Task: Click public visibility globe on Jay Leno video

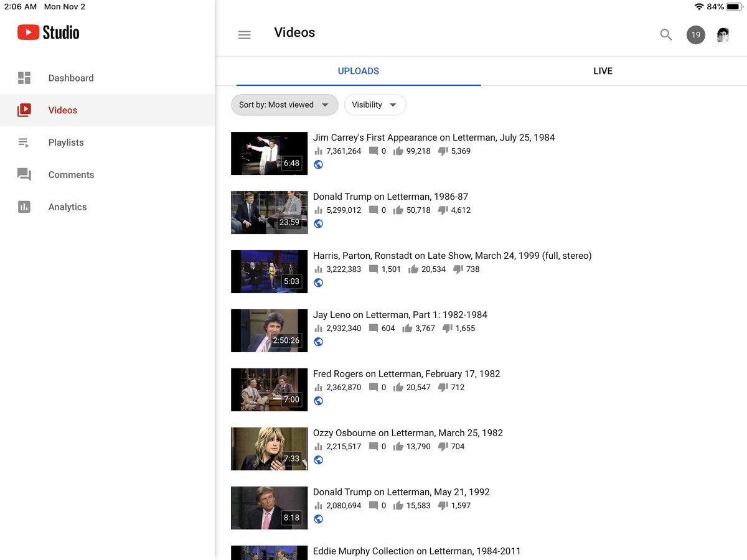Action: pyautogui.click(x=318, y=342)
